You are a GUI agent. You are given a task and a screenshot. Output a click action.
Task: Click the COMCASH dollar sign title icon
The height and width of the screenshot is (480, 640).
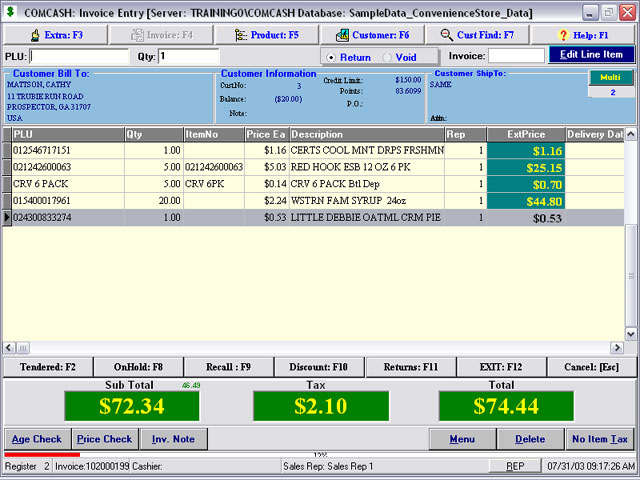11,12
